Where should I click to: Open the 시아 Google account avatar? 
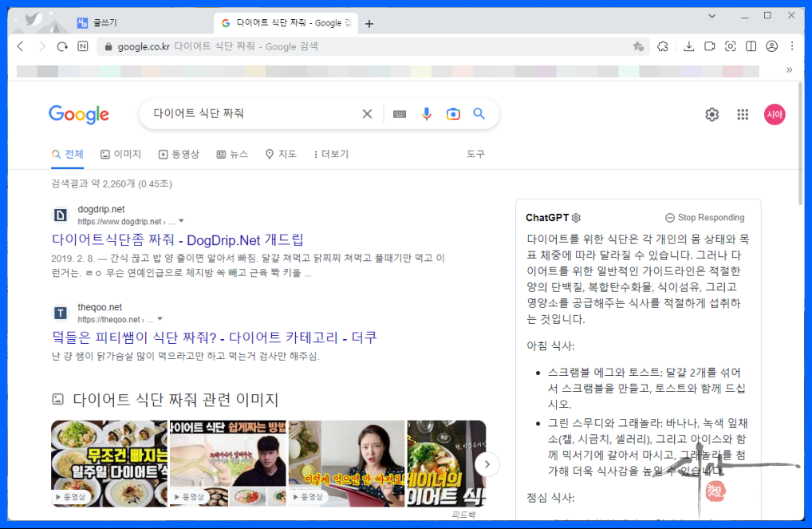tap(775, 115)
